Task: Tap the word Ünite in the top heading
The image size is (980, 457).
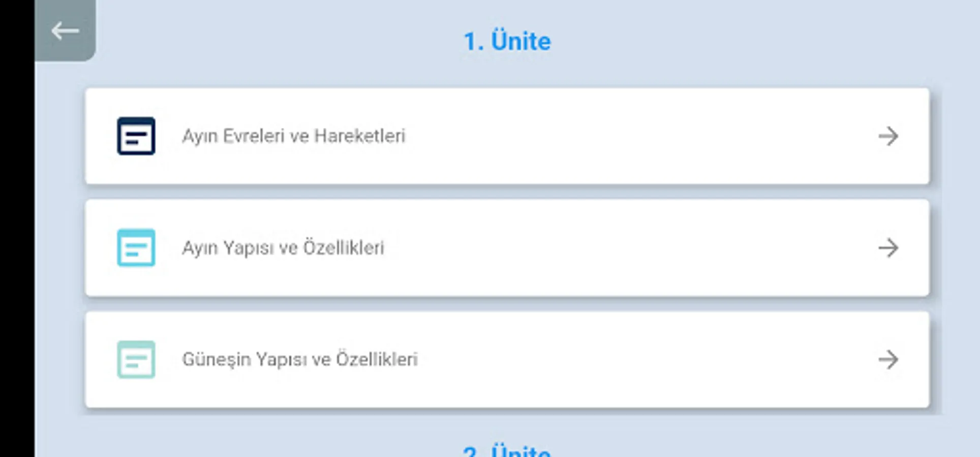Action: click(521, 41)
